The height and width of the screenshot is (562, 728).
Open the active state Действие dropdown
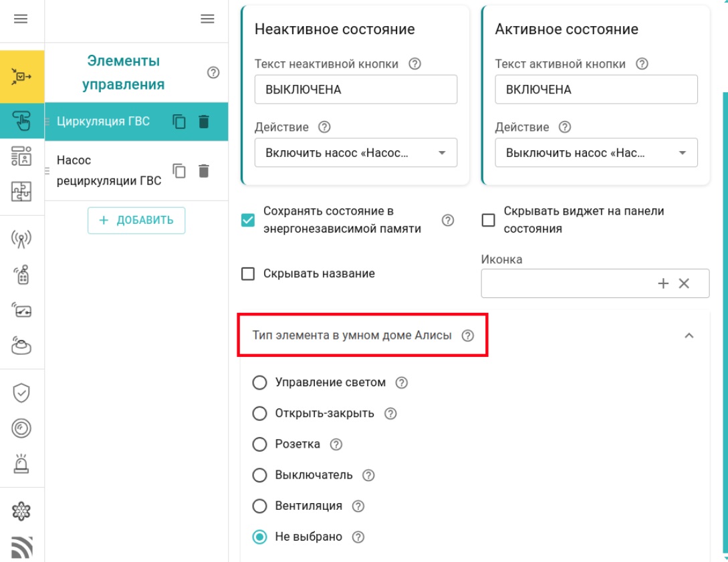click(596, 153)
